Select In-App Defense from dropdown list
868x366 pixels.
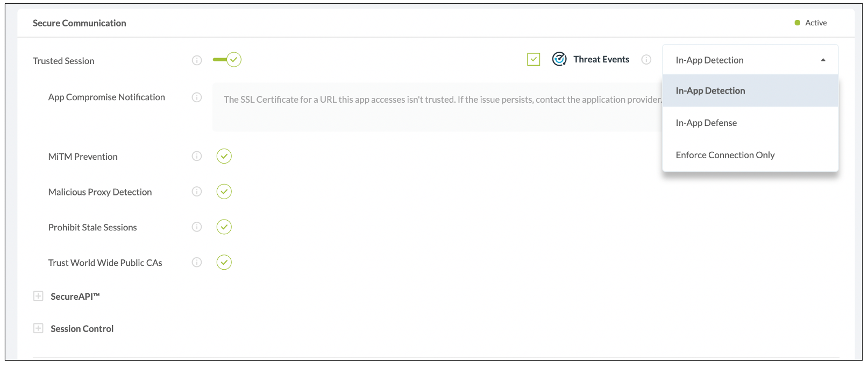tap(706, 123)
